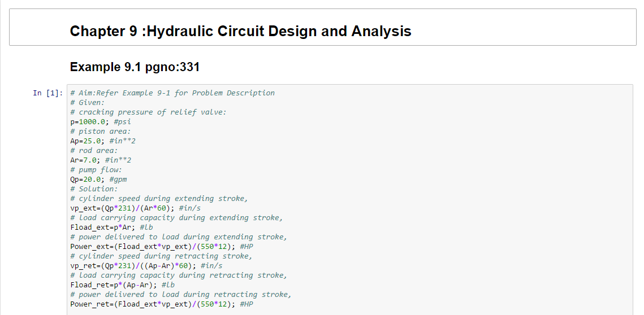Click the Aim comment line in code
644x315 pixels.
(x=172, y=93)
